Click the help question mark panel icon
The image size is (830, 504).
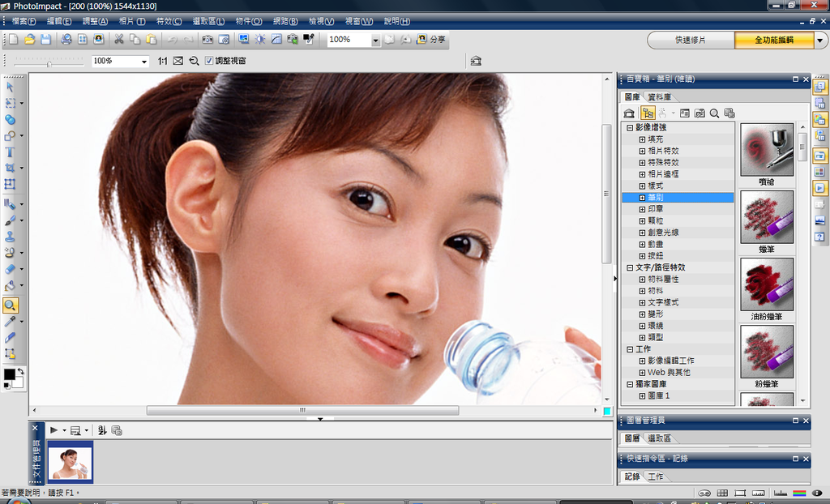pyautogui.click(x=819, y=237)
